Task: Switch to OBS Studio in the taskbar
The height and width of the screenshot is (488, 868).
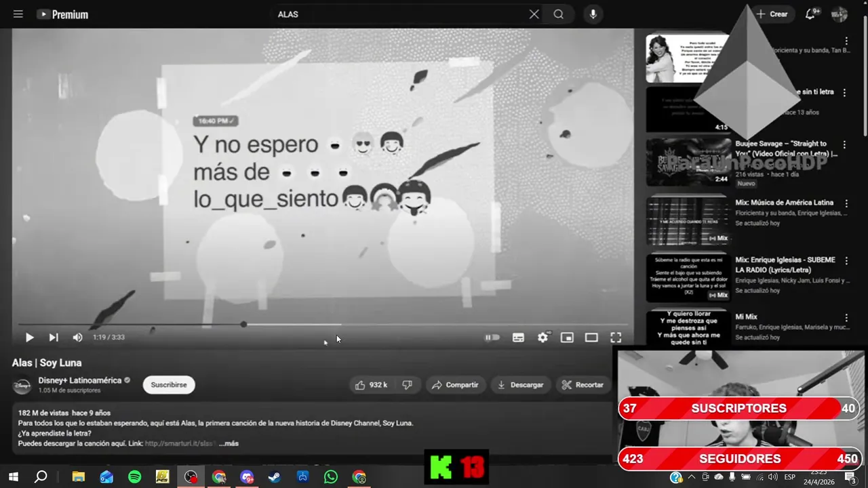Action: point(191,477)
